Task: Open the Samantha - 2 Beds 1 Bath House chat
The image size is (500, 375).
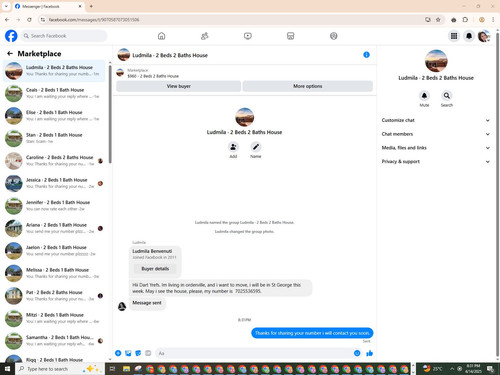Action: click(54, 341)
